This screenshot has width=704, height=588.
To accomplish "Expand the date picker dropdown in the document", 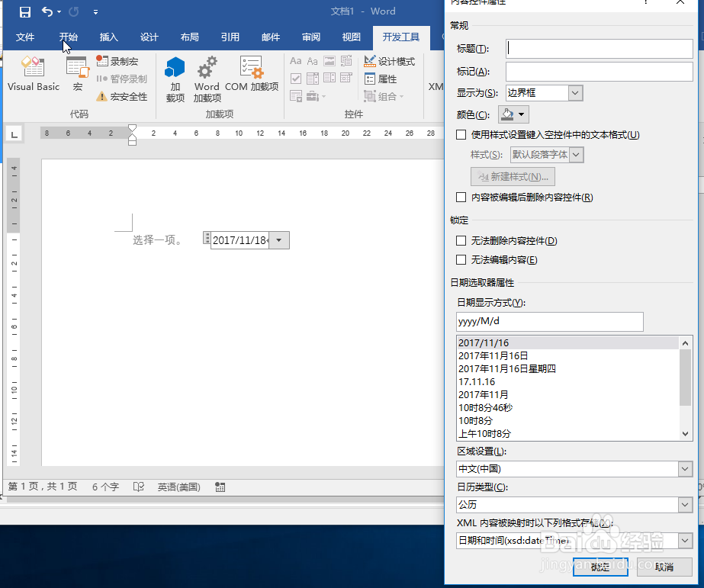I will 279,239.
